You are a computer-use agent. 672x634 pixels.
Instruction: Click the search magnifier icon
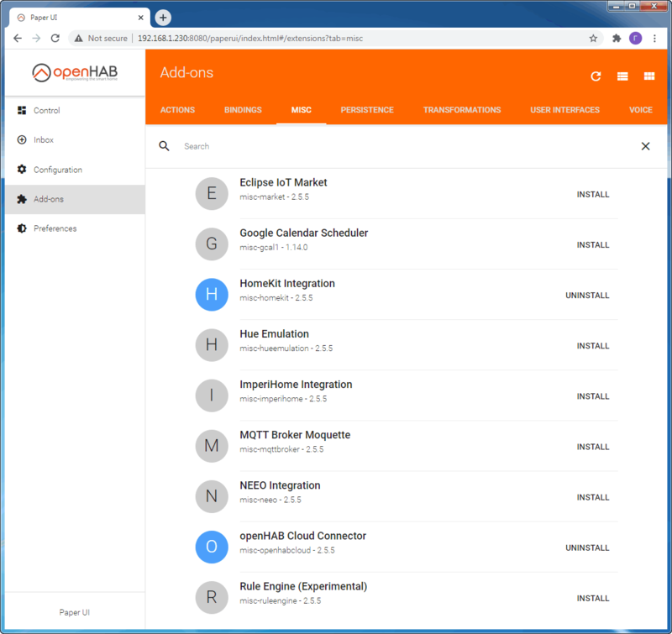point(165,146)
